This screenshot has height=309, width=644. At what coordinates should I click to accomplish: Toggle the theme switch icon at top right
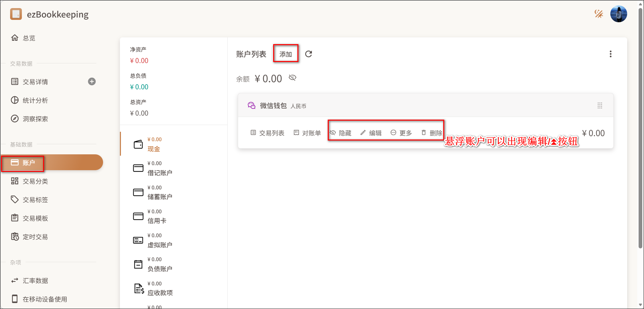tap(599, 14)
